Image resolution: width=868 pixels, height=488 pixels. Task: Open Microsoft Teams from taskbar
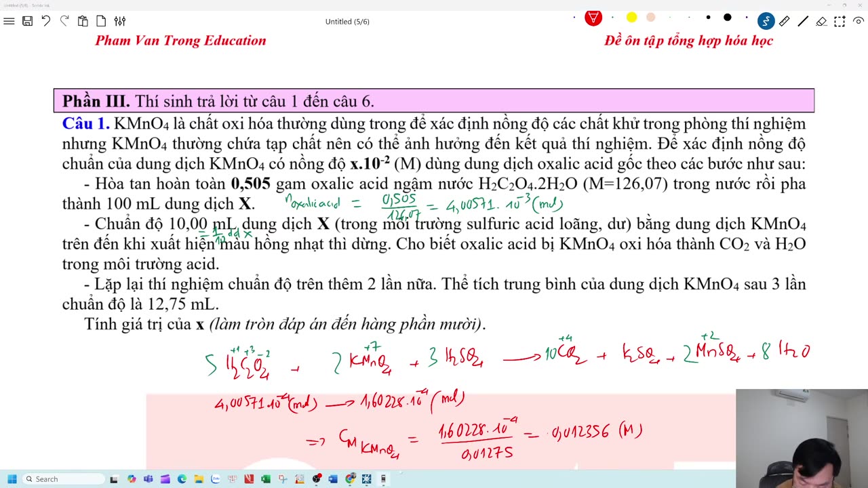(x=148, y=479)
